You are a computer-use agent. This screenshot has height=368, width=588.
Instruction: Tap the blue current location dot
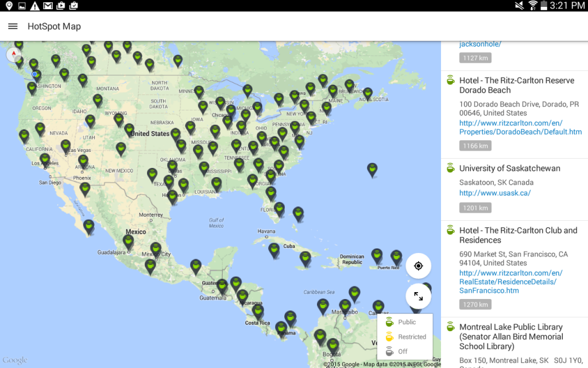coord(34,74)
